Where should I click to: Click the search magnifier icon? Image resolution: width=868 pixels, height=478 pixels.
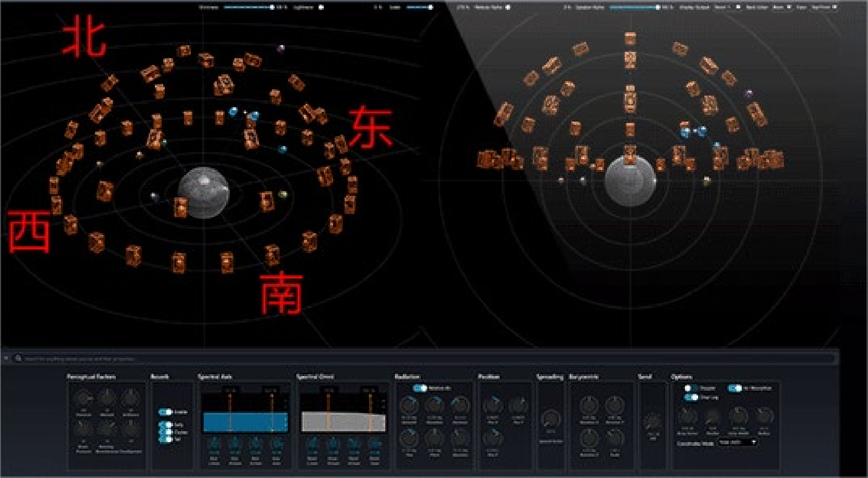pos(18,358)
